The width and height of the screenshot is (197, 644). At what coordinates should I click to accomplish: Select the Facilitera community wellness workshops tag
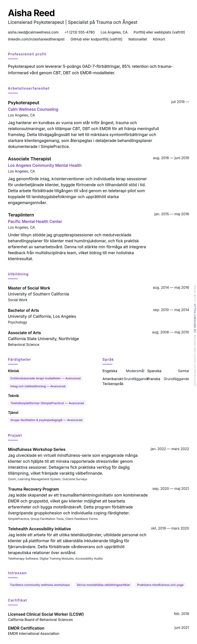pyautogui.click(x=40, y=585)
